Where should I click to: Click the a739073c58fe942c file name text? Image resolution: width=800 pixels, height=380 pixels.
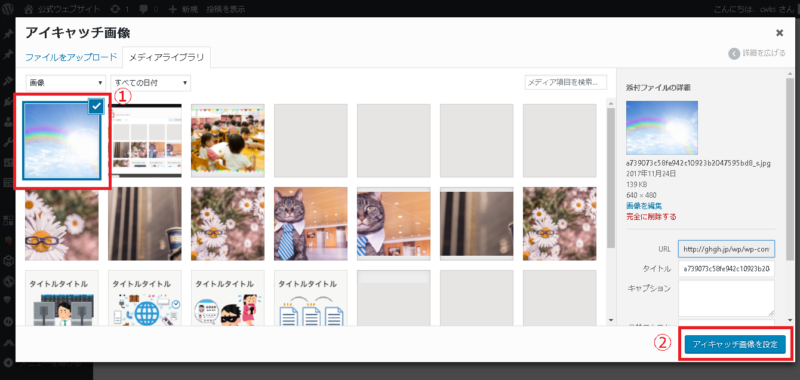pos(698,163)
